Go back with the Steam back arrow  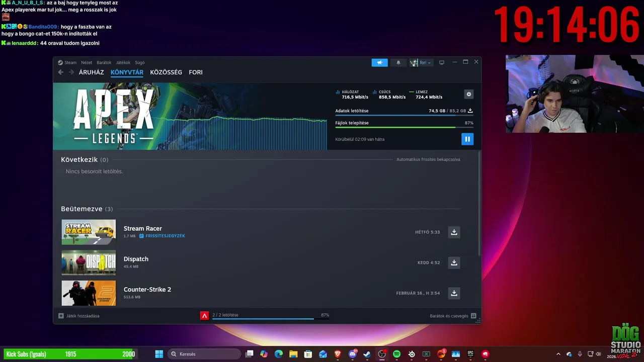click(x=61, y=72)
